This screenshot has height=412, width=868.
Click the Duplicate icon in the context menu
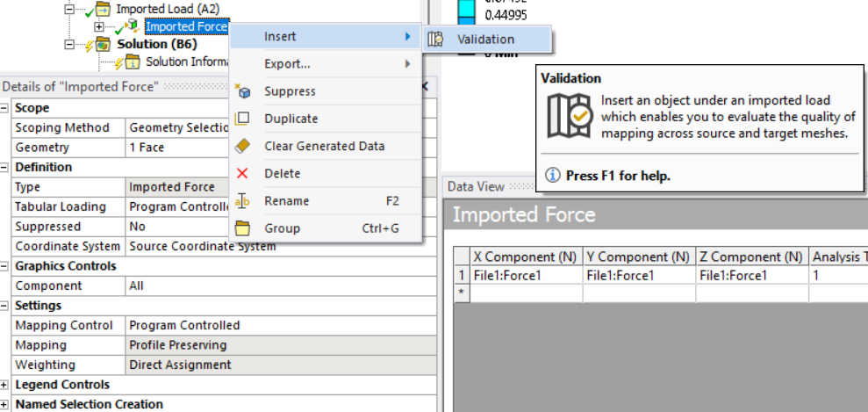point(243,119)
